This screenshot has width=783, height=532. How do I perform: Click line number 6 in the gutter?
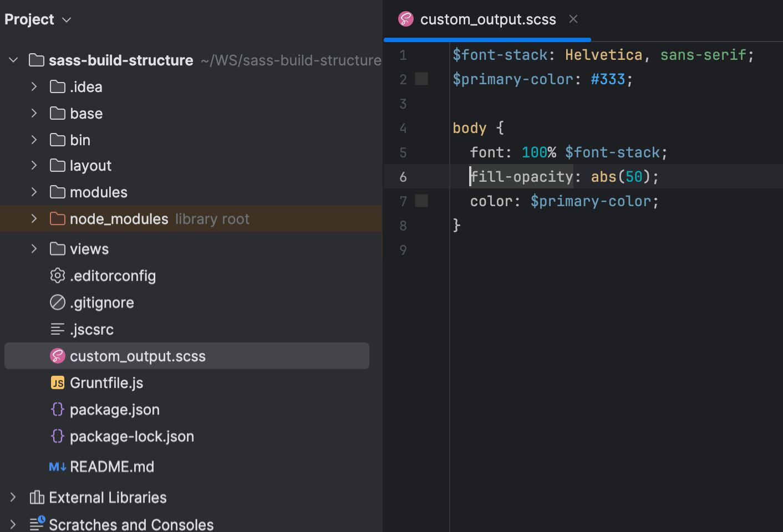click(x=403, y=176)
